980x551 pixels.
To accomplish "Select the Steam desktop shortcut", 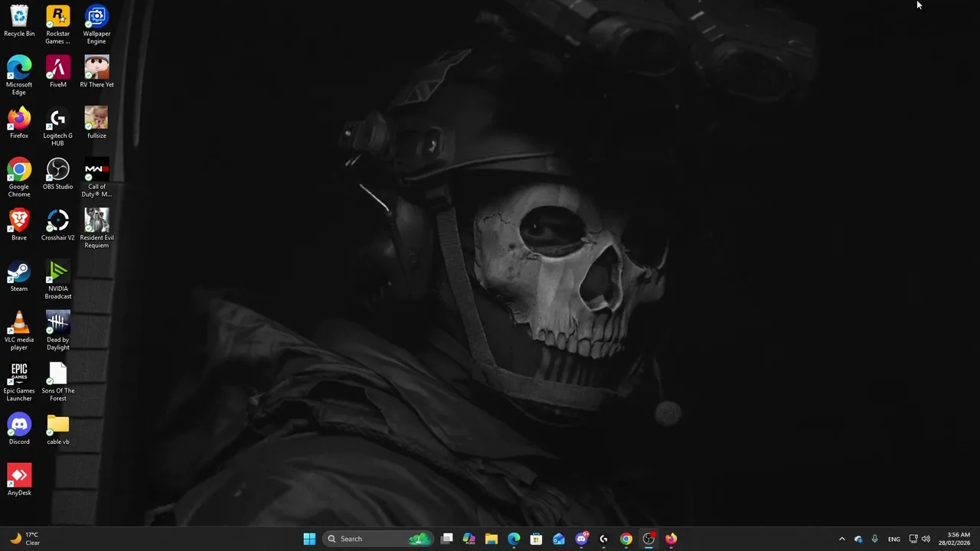I will (x=19, y=276).
